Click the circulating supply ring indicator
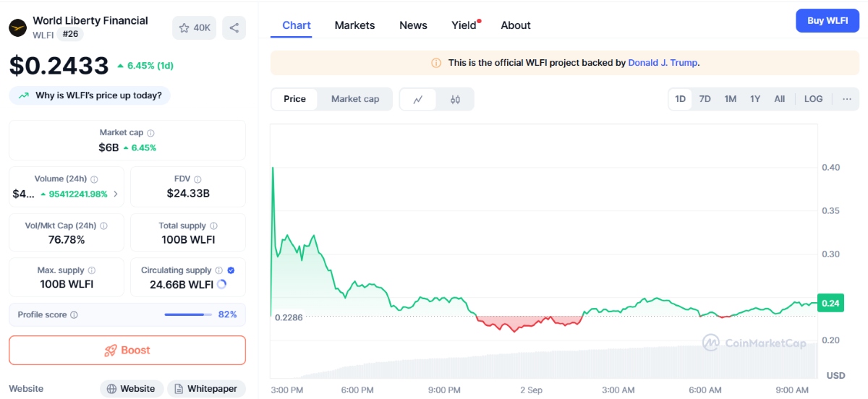 point(221,285)
